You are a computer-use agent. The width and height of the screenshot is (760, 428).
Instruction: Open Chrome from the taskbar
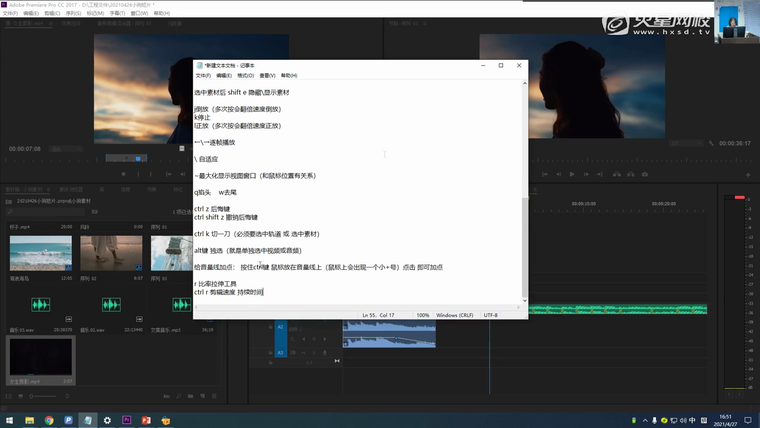49,421
